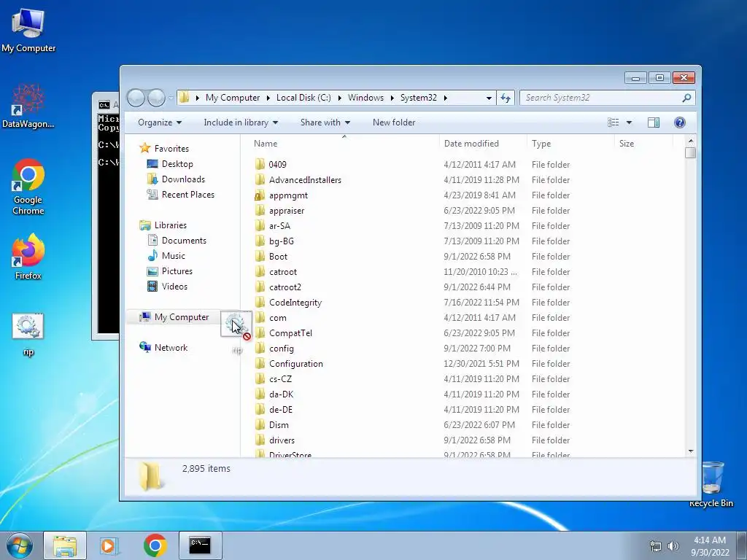
Task: Go to the Windows breadcrumb
Action: click(365, 98)
